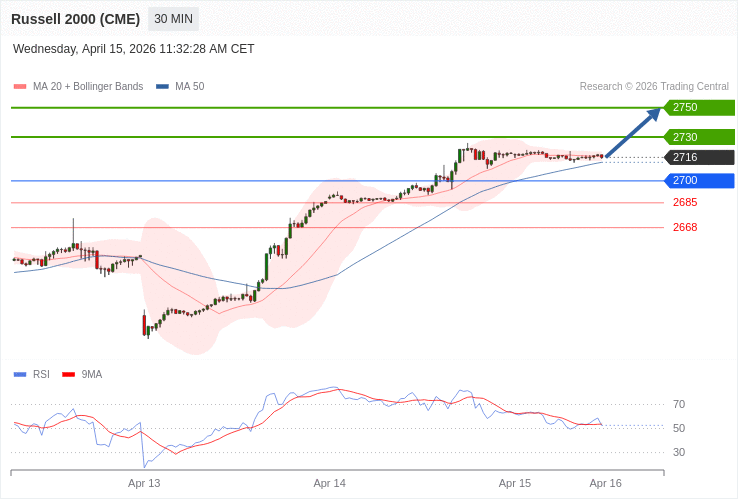Toggle the MA 50 legend entry

(x=180, y=87)
